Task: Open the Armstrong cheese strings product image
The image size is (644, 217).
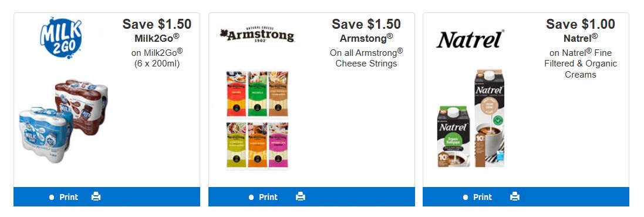Action: pos(258,120)
